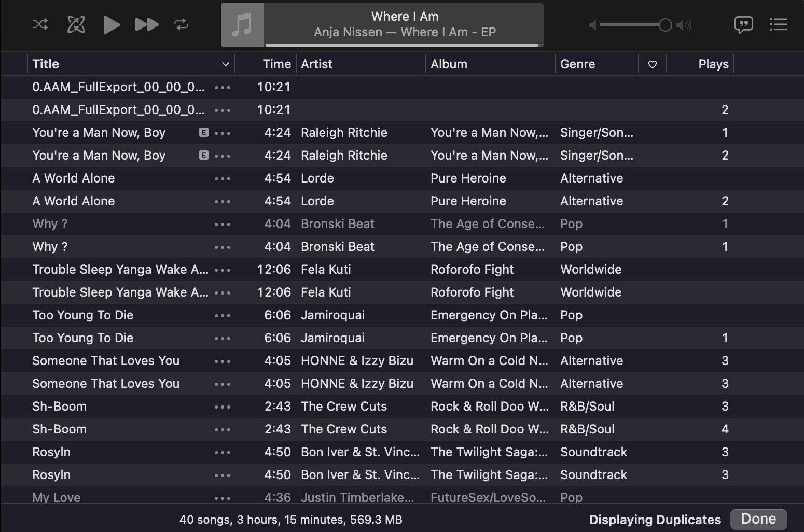Click Done to stop displaying duplicates
This screenshot has height=532, width=804.
[758, 519]
